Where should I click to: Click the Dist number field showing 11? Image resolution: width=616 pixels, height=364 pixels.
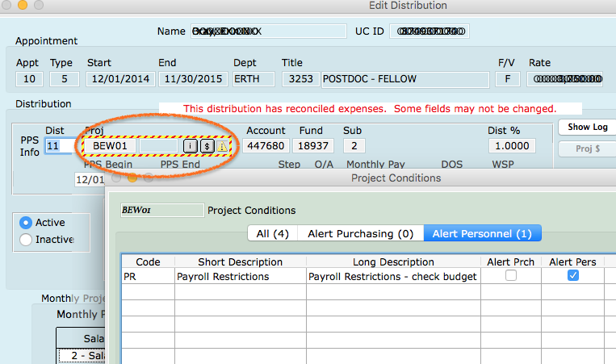(x=57, y=146)
